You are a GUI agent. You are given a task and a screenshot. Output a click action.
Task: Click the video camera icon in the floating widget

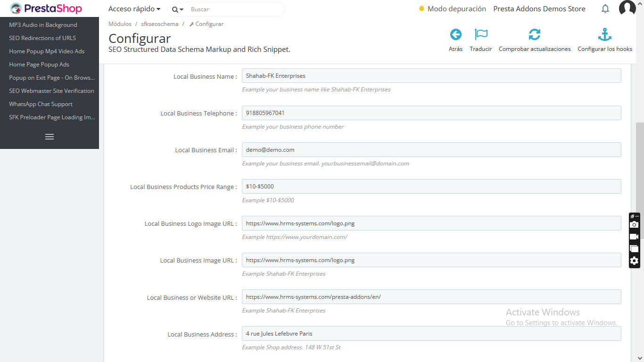click(634, 237)
